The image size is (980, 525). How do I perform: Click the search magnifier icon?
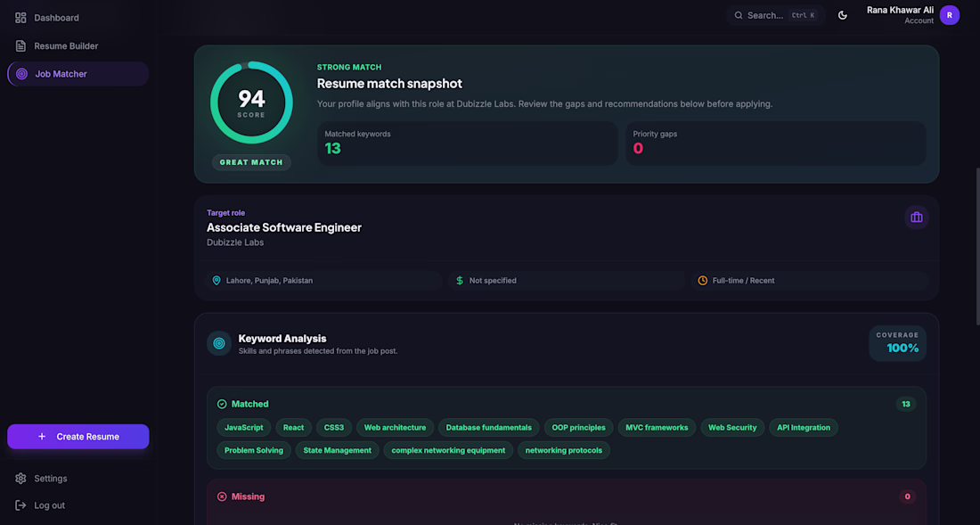pyautogui.click(x=739, y=15)
